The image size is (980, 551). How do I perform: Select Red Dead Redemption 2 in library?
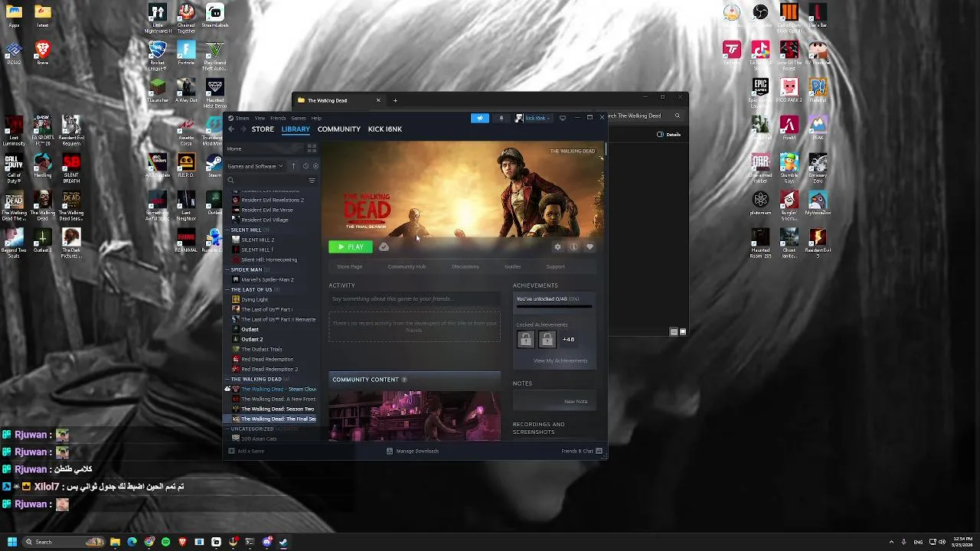tap(269, 369)
